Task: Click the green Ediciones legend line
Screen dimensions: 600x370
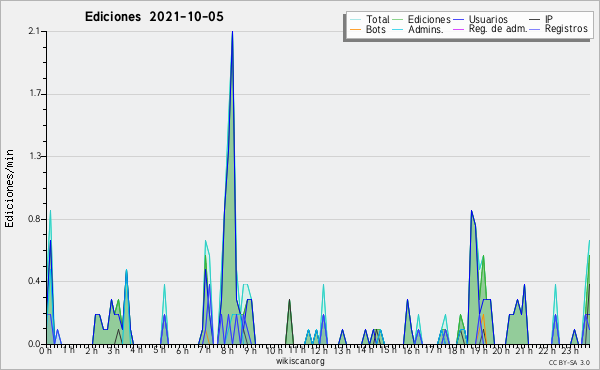Action: click(x=398, y=20)
